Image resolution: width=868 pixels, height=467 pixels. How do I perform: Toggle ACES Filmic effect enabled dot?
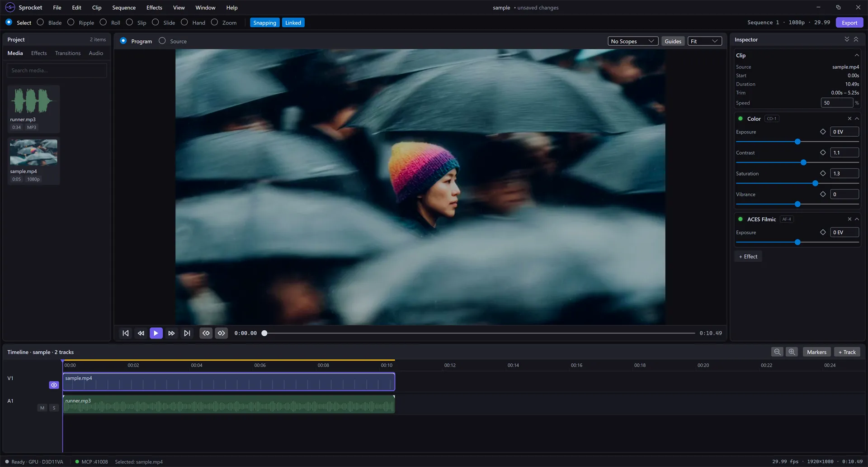pos(741,219)
